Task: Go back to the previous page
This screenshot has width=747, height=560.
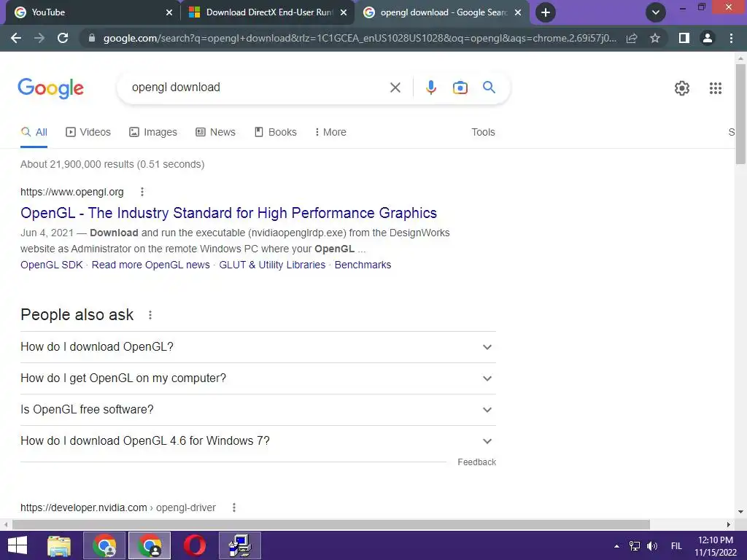Action: tap(16, 38)
